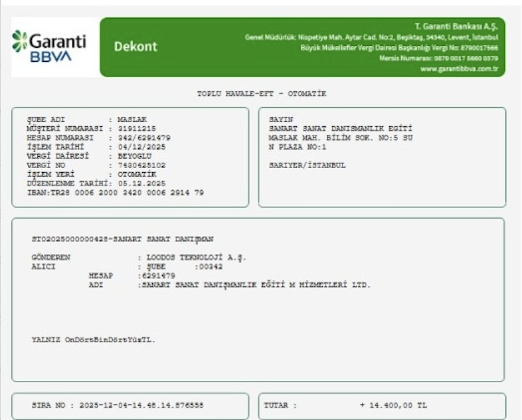Select the IBAN TR28 line
The height and width of the screenshot is (420, 522).
coord(115,193)
